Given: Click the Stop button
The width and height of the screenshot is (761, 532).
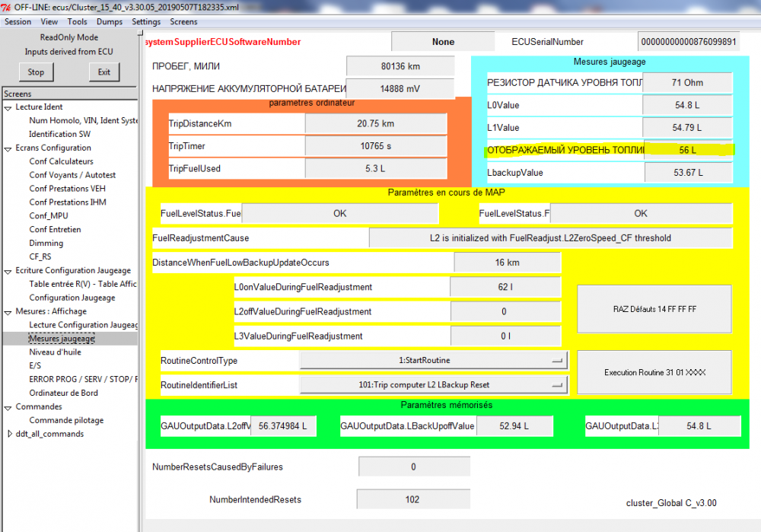Looking at the screenshot, I should point(36,72).
